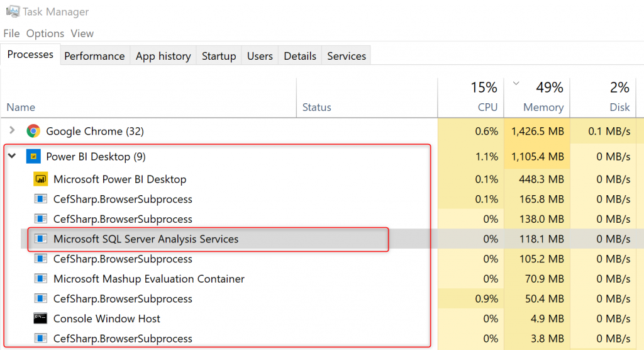Viewport: 644px width, 350px height.
Task: Expand the Google Chrome process group
Action: pyautogui.click(x=12, y=131)
